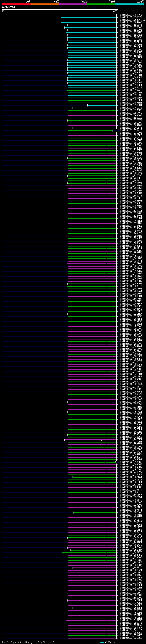The image size is (146, 644).
Task: Select the UniRef100_C5NWE3 label
Action: (x=131, y=636)
